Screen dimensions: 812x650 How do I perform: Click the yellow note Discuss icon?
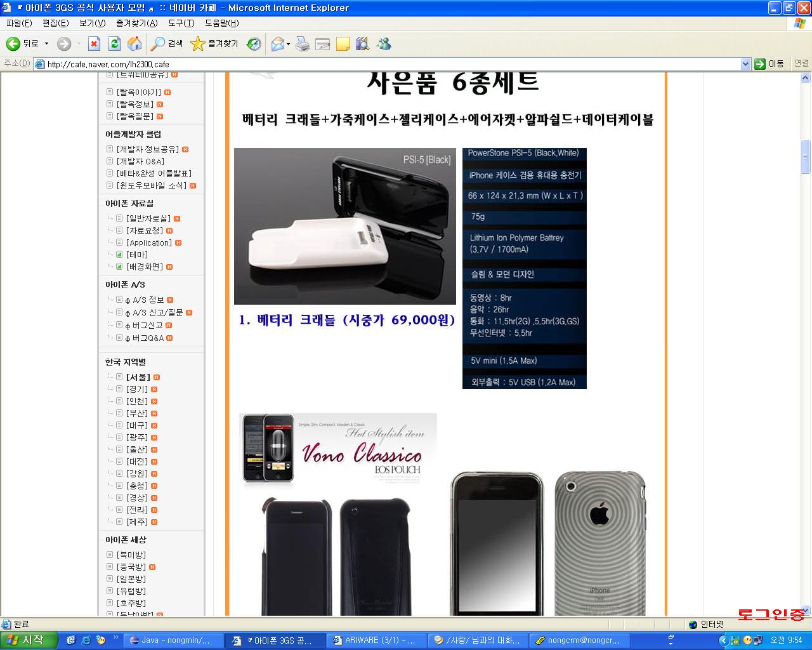point(343,44)
